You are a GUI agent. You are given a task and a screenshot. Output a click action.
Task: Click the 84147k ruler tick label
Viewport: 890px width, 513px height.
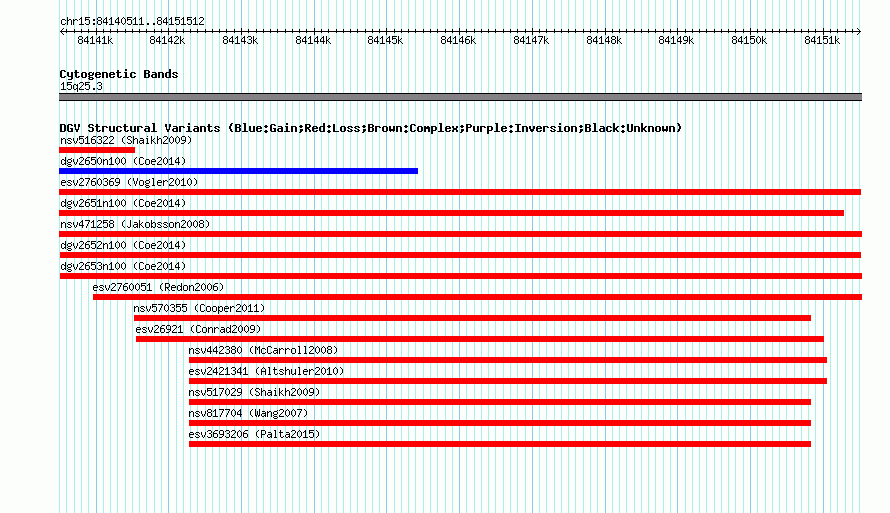pyautogui.click(x=531, y=40)
